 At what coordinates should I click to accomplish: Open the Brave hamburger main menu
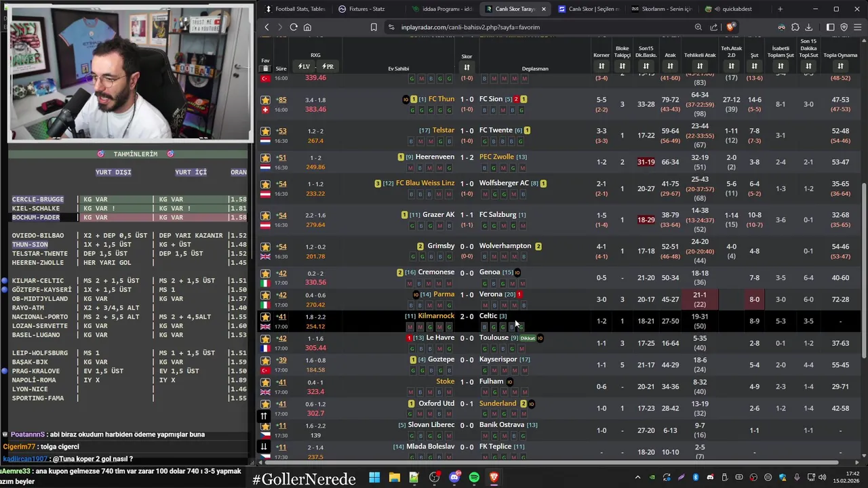click(x=858, y=27)
